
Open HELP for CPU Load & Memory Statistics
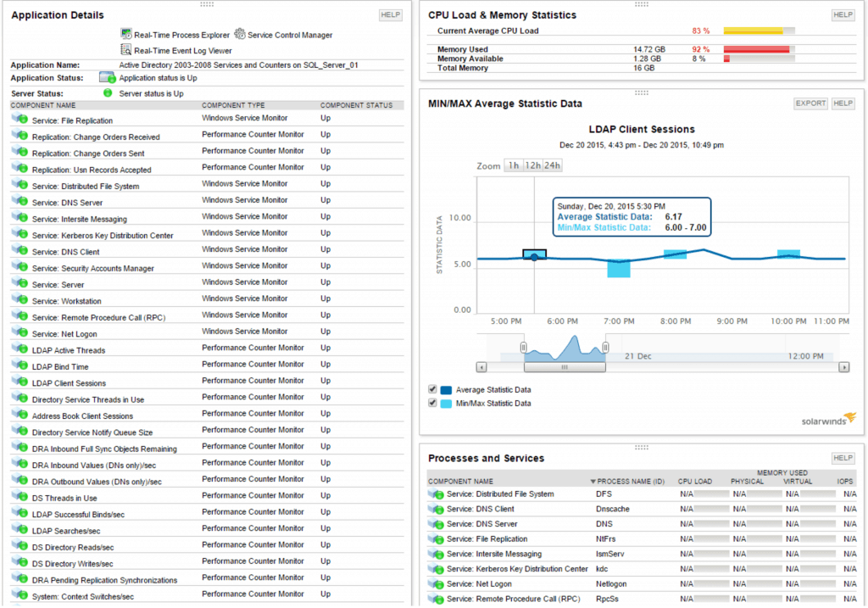(x=843, y=14)
